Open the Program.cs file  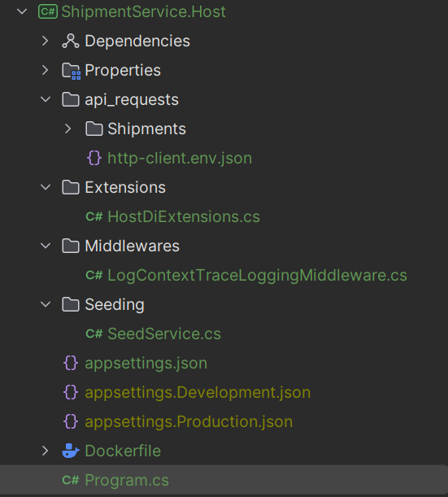pos(127,480)
